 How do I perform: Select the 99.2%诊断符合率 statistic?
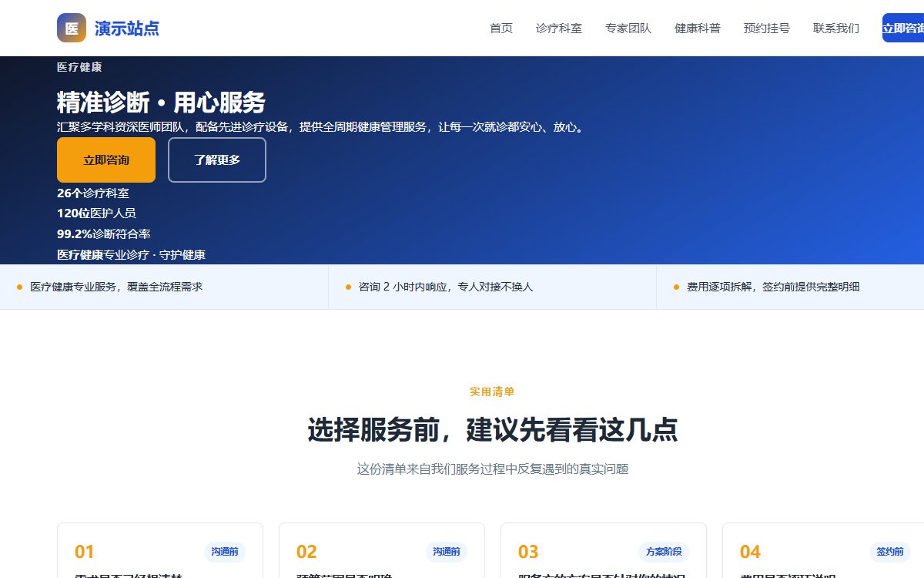coord(104,234)
